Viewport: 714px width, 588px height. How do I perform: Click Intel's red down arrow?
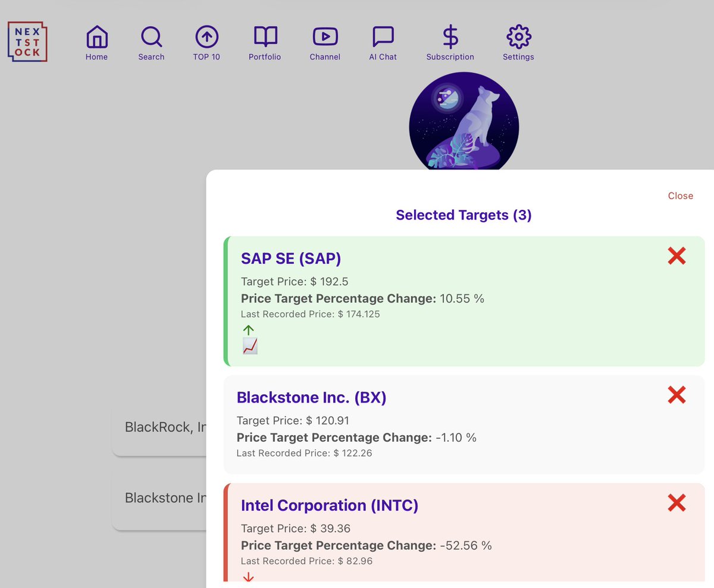coord(248,577)
